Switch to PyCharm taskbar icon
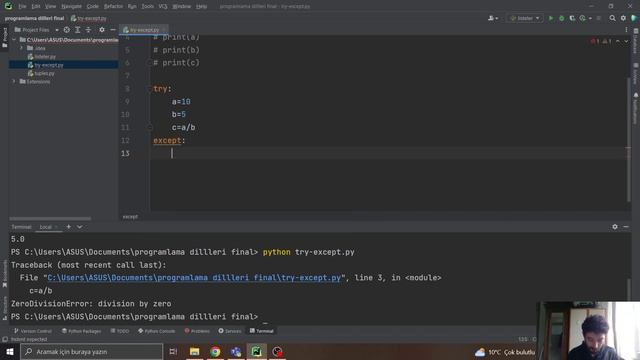This screenshot has height=360, width=640. (x=256, y=351)
